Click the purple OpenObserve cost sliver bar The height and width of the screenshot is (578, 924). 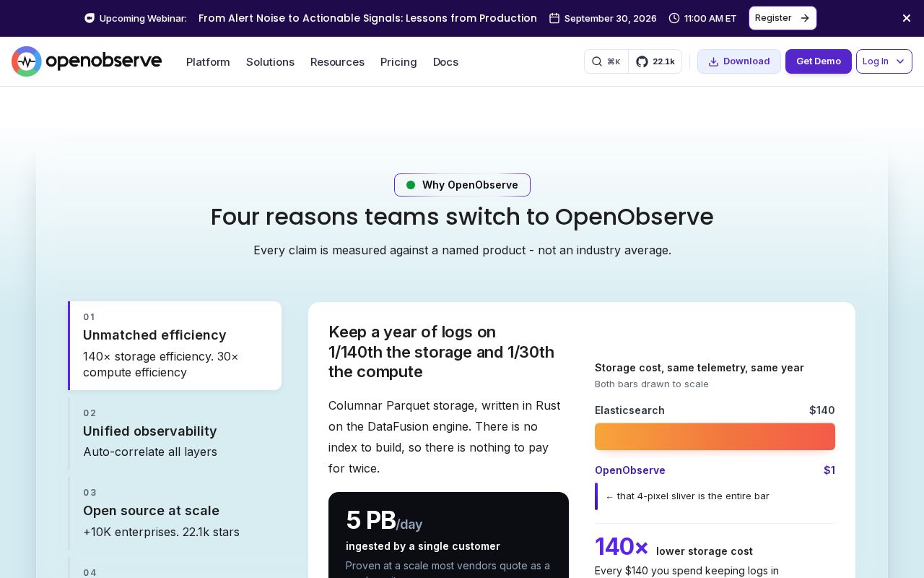(x=596, y=496)
